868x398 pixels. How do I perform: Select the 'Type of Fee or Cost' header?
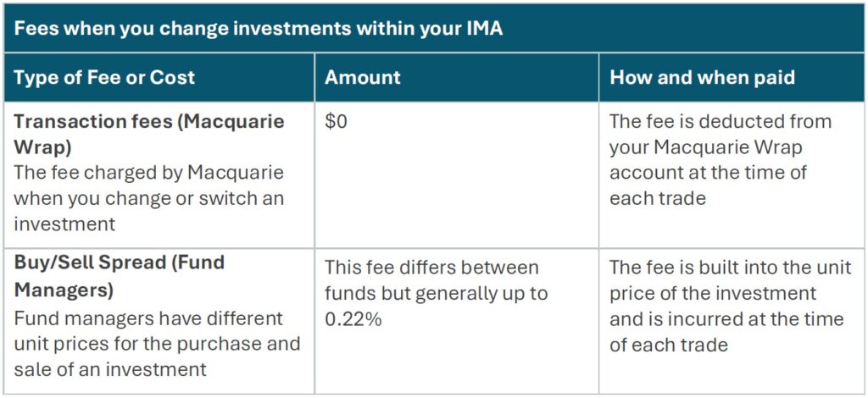tap(104, 78)
